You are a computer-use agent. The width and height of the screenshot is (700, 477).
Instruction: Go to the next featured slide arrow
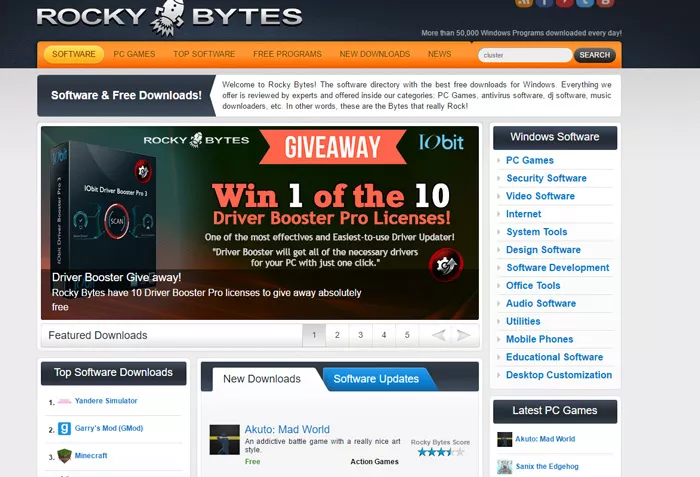(463, 335)
